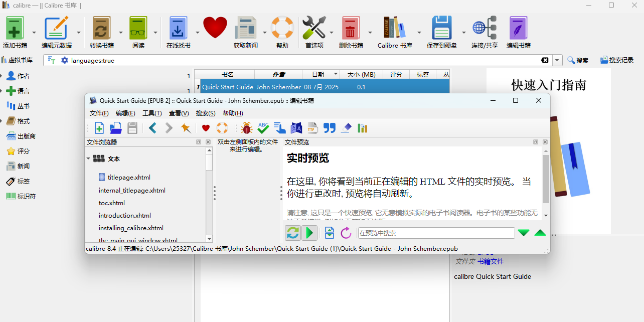Click green down arrow find next in preview

(524, 233)
